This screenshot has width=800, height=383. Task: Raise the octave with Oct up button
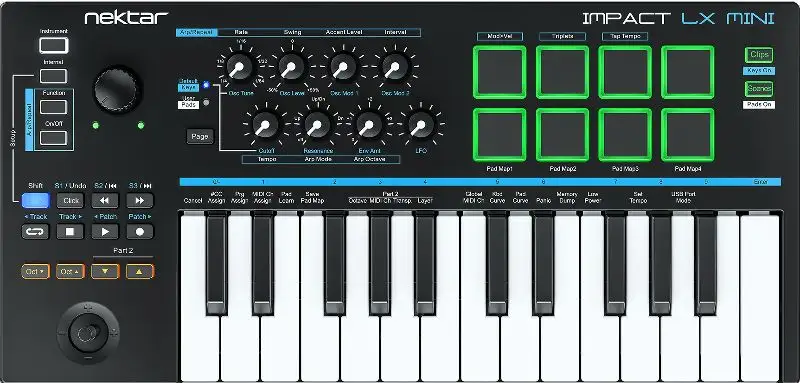[x=70, y=271]
